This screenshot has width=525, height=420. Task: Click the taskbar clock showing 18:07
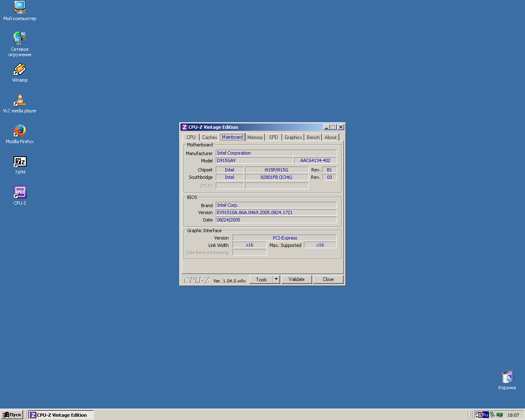513,415
